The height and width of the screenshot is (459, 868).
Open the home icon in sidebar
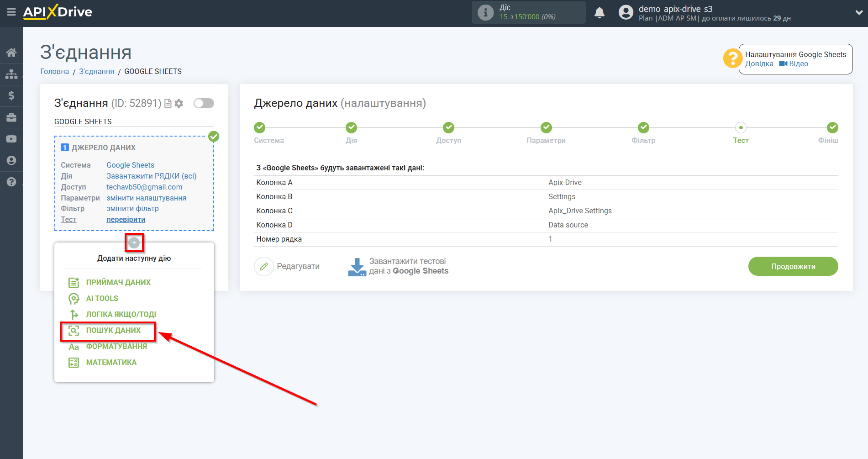pos(11,53)
